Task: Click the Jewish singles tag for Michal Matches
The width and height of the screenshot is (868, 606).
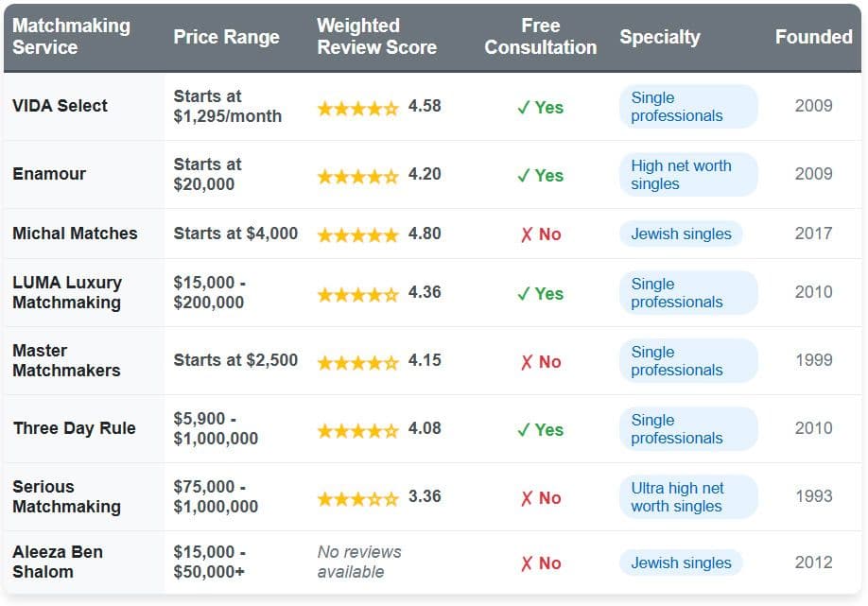Action: 681,234
